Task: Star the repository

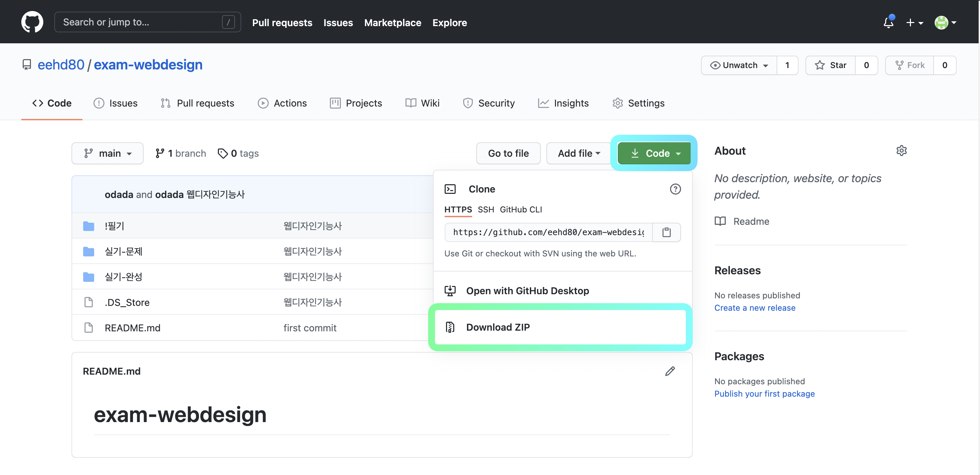Action: point(831,65)
